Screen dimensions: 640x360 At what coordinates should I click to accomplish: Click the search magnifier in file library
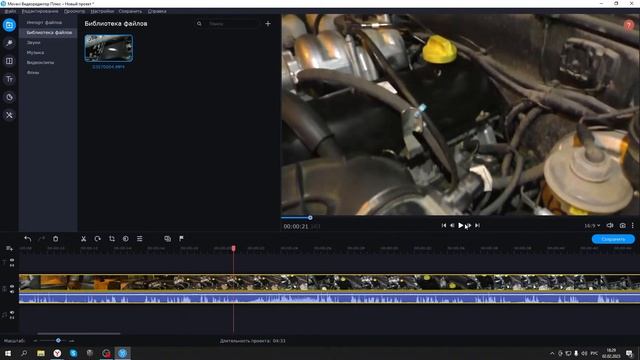199,24
